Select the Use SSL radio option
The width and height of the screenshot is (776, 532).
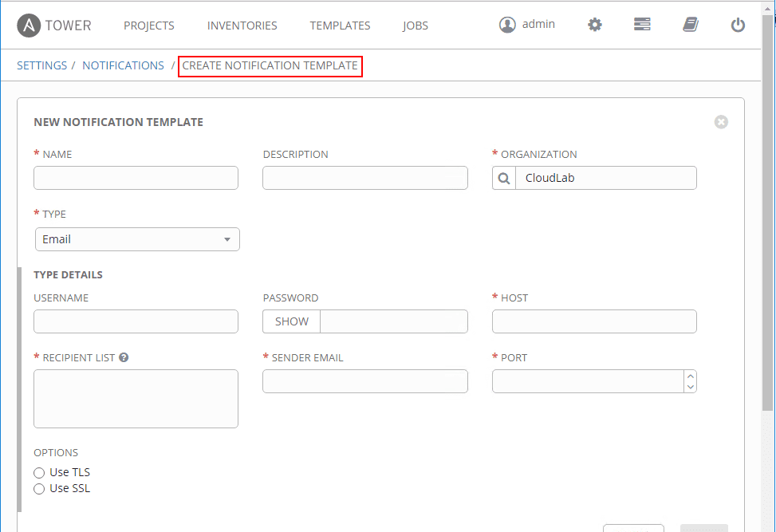(39, 489)
